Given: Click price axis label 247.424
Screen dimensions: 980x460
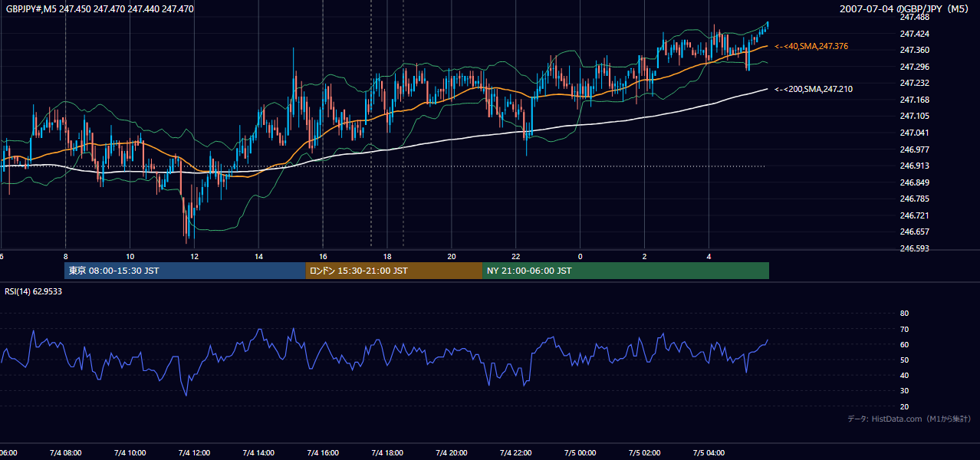Looking at the screenshot, I should tap(914, 34).
